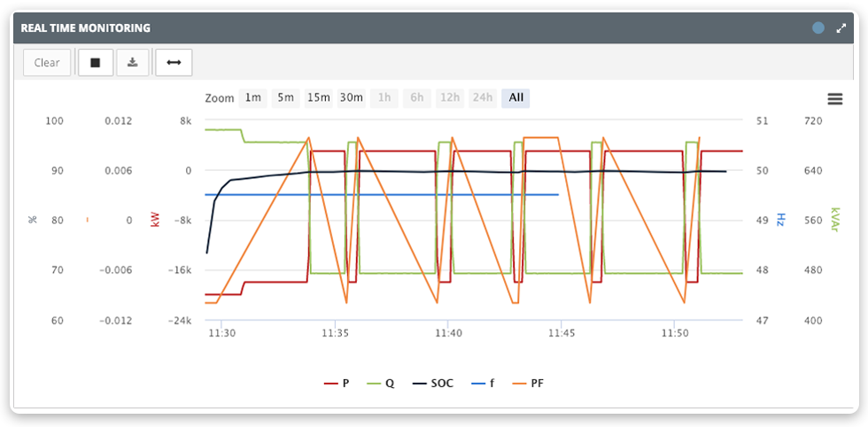Select the 12h zoom option

tap(450, 98)
